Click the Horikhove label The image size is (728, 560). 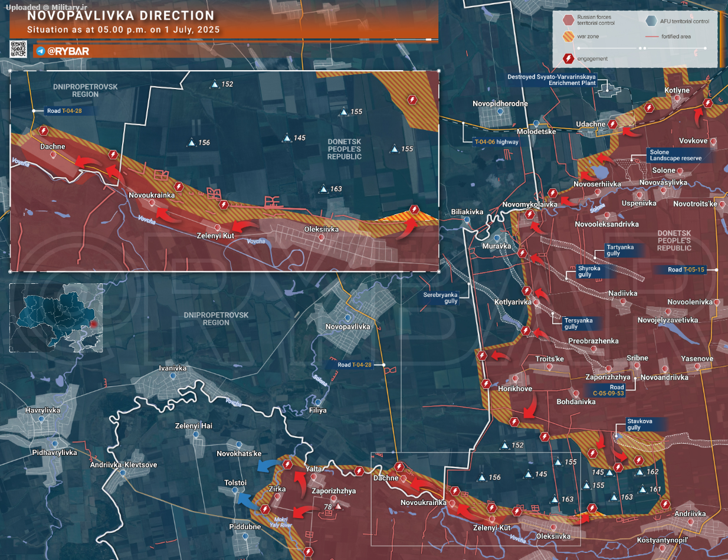point(515,389)
